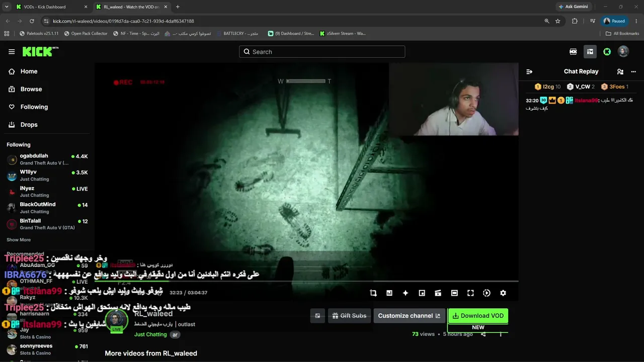Open the stream stats chart icon in player
The width and height of the screenshot is (644, 362).
click(x=389, y=293)
